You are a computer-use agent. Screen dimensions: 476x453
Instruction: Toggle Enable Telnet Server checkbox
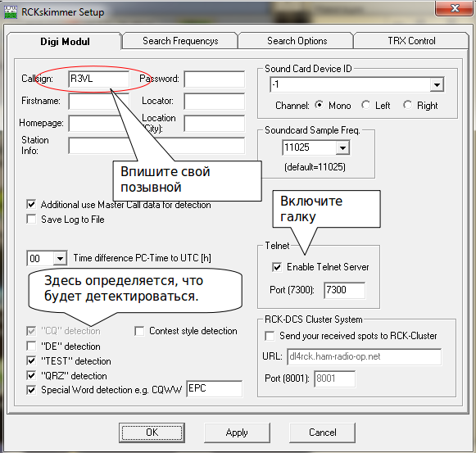tap(277, 267)
